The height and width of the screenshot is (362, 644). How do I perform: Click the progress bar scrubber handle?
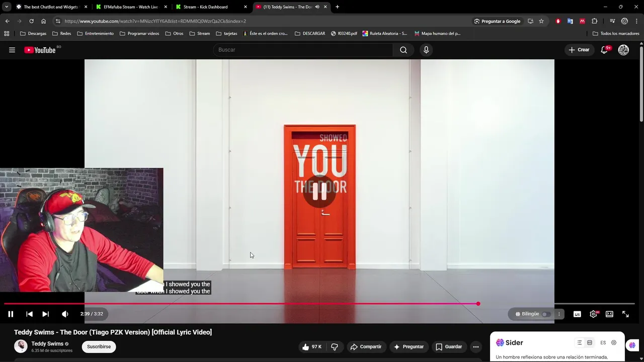478,304
